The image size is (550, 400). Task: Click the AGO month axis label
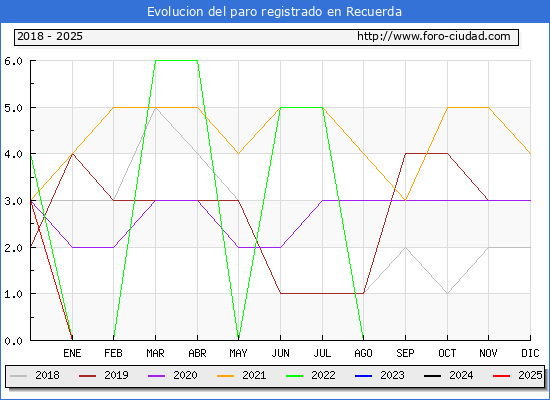363,353
